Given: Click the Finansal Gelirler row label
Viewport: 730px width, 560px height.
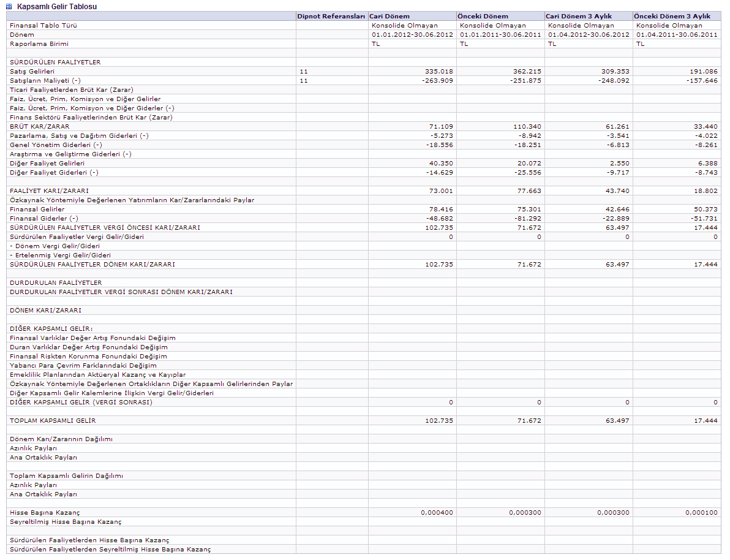Looking at the screenshot, I should click(37, 209).
